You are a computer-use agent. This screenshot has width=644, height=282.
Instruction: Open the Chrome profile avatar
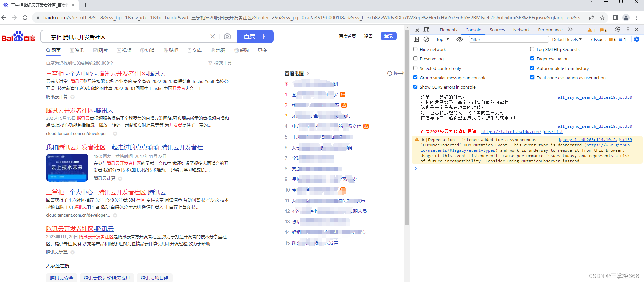click(x=626, y=18)
